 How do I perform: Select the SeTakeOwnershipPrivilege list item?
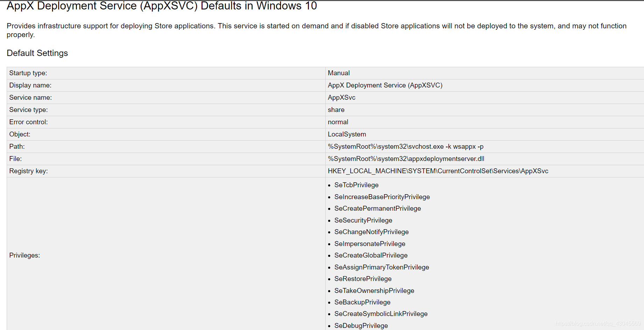click(374, 291)
